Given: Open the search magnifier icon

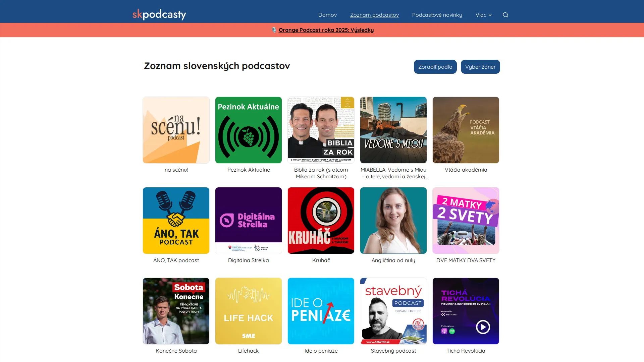Looking at the screenshot, I should [x=505, y=15].
